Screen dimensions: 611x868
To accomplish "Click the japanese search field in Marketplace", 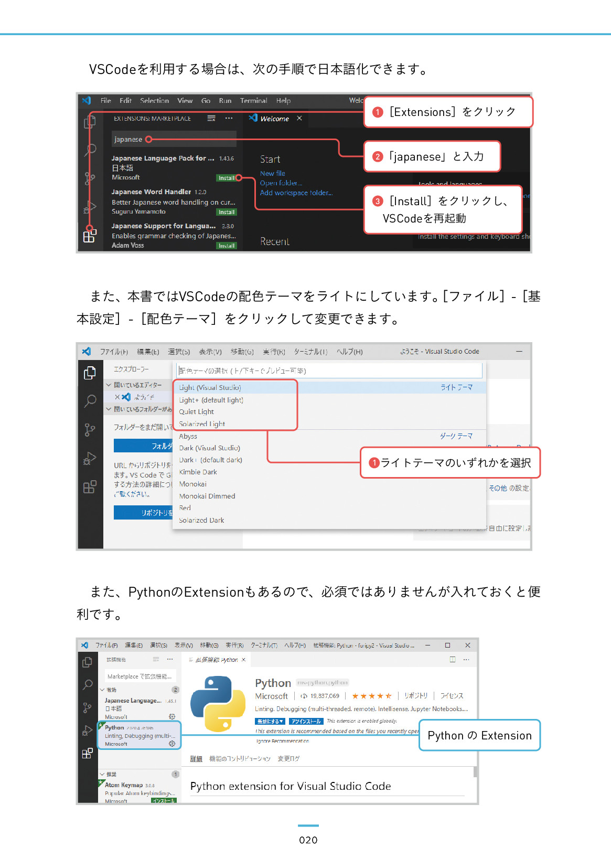I will tap(175, 139).
